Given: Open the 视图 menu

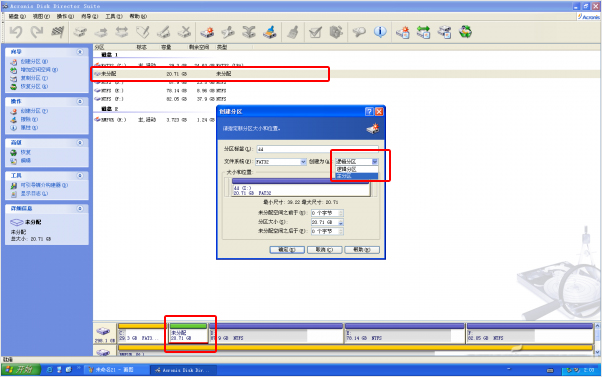Looking at the screenshot, I should (41, 17).
